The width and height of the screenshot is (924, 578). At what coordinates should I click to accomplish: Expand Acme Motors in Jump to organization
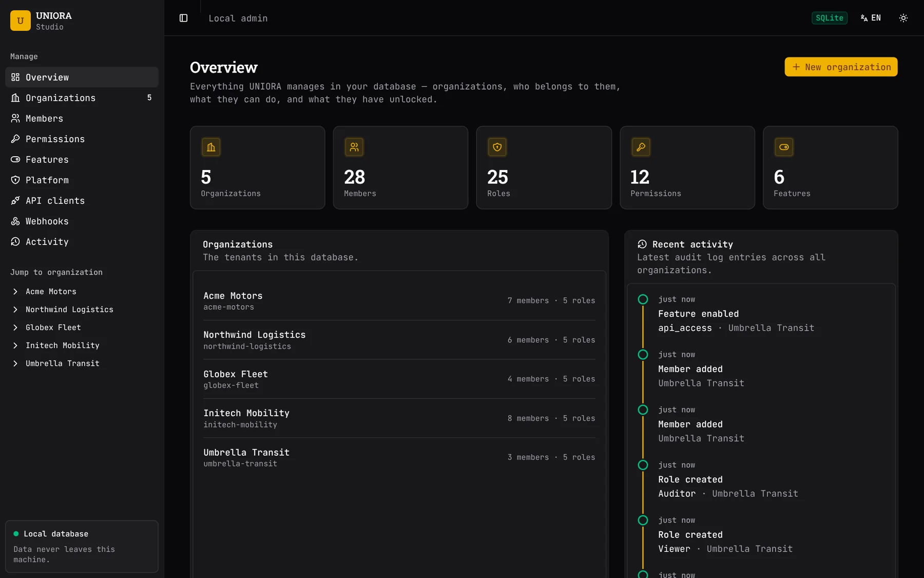click(x=15, y=291)
